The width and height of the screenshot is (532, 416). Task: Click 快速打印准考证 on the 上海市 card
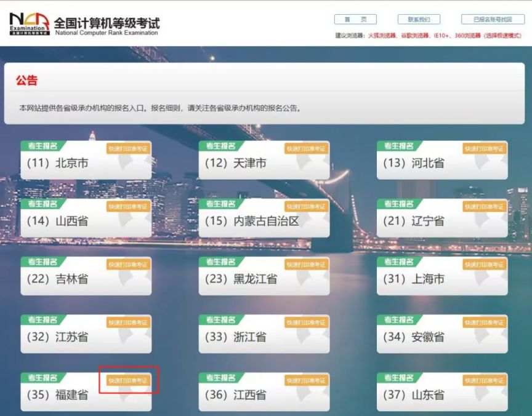[485, 265]
